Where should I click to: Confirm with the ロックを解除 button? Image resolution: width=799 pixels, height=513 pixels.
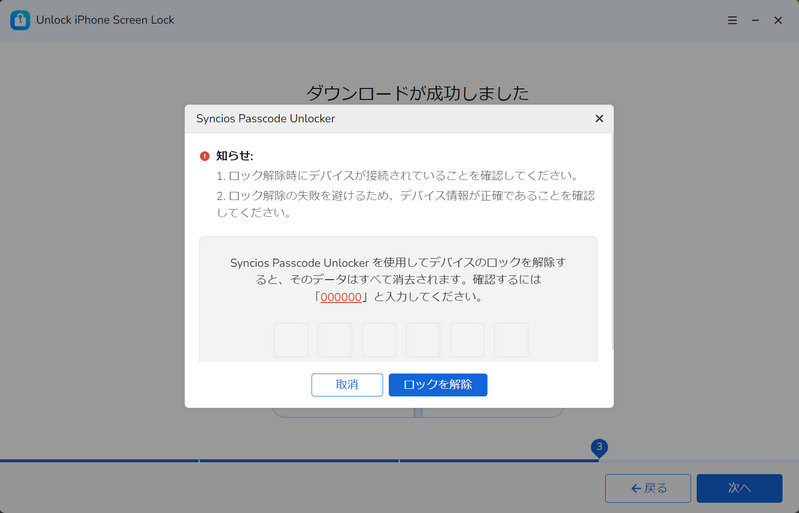click(438, 385)
